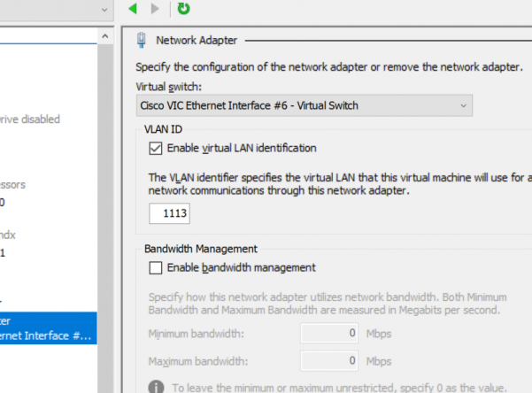Click the Network Adapter header icon

click(141, 40)
